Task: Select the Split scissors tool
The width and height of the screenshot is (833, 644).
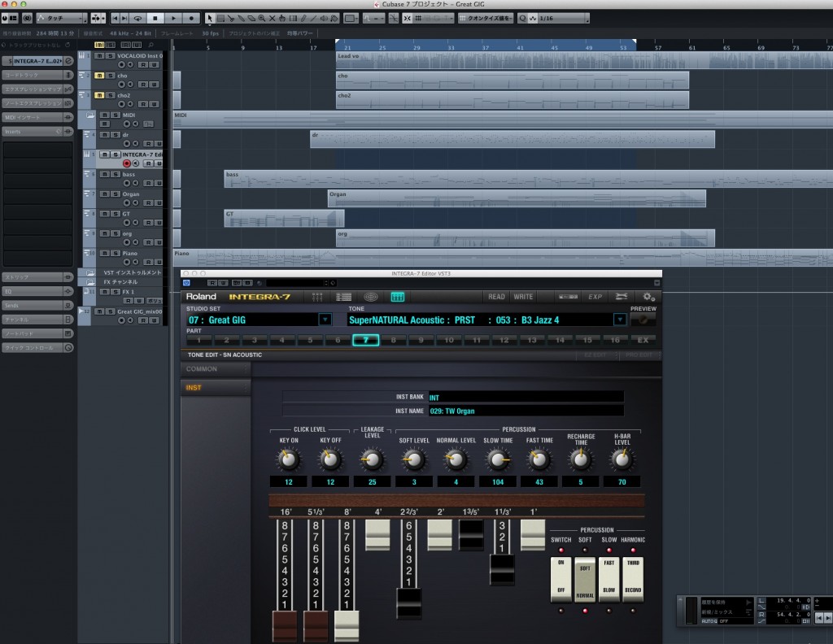Action: point(230,18)
